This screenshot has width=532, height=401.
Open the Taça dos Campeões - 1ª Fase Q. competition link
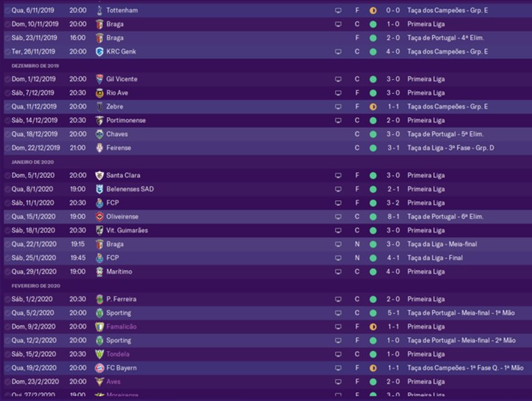coord(465,367)
